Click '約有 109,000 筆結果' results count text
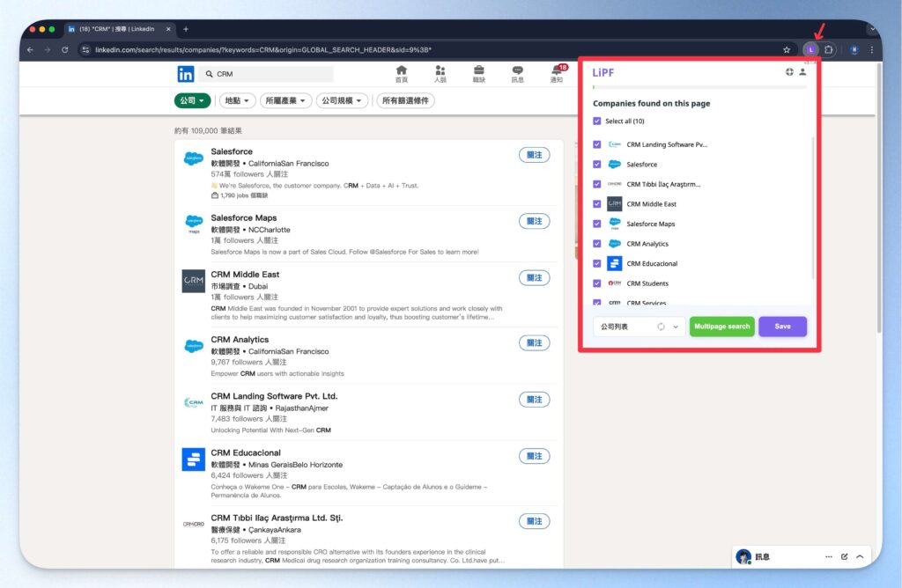Viewport: 902px width, 588px height. [x=208, y=131]
